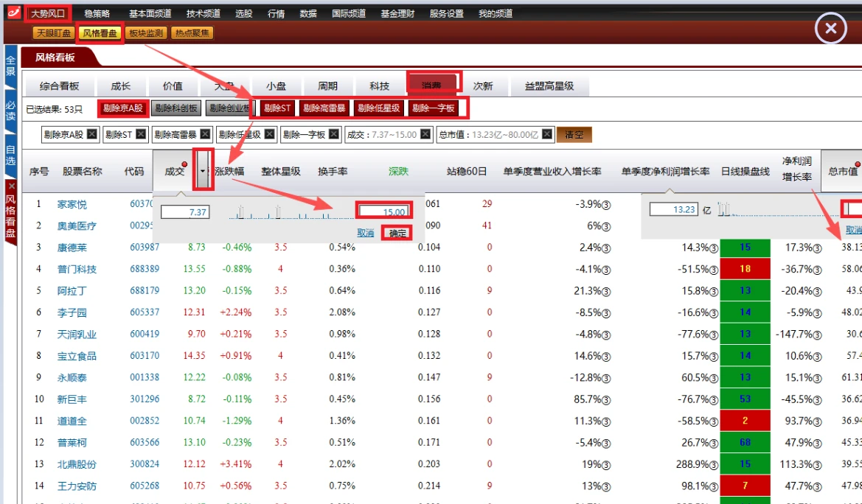Toggle the 剔除科创板 exclusion filter

click(176, 108)
